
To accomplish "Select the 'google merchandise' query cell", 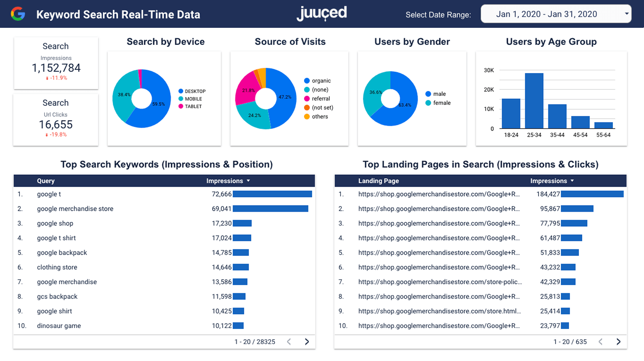I will coord(67,282).
